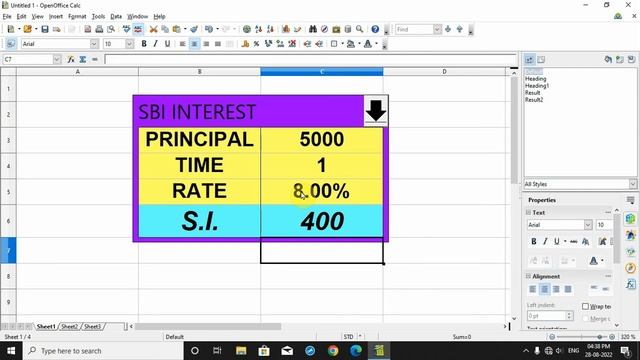
Task: Click the Font Color icon in sidebar
Action: point(593,260)
